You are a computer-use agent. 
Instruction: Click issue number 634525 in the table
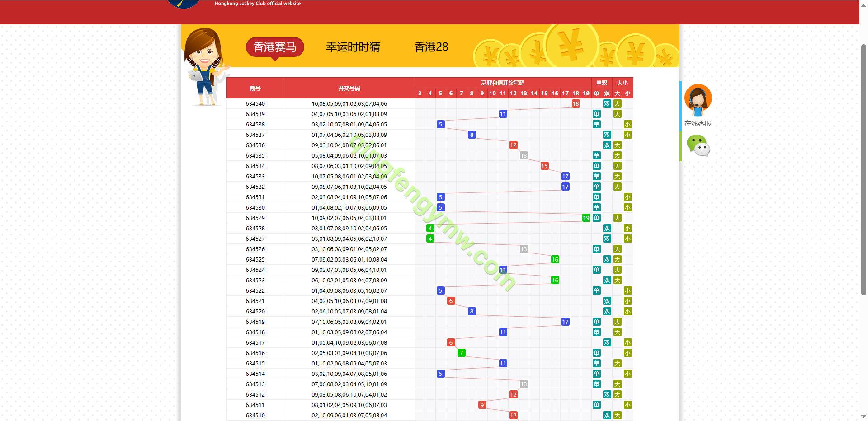[x=255, y=260]
